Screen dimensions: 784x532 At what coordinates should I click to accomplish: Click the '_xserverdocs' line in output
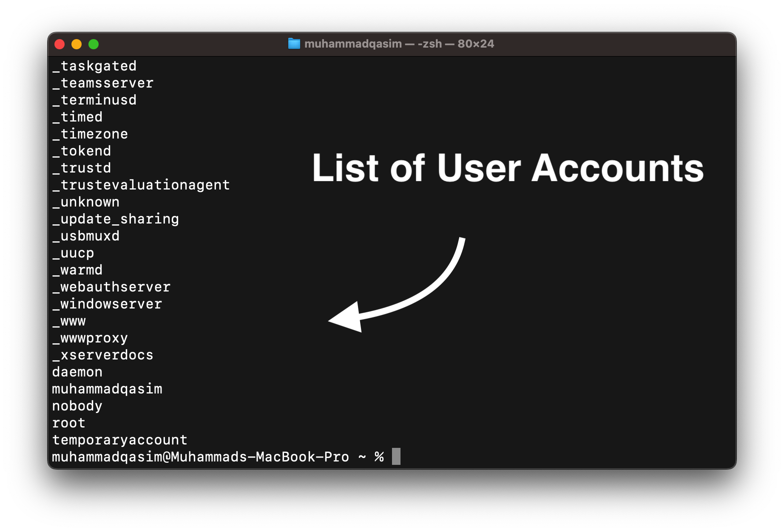[102, 355]
